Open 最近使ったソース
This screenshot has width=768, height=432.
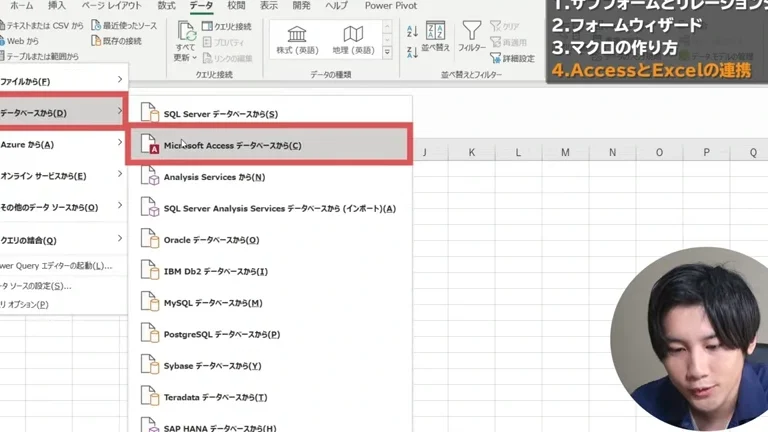(124, 25)
